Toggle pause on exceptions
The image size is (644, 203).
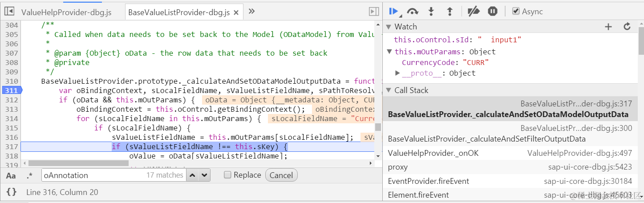pyautogui.click(x=492, y=12)
